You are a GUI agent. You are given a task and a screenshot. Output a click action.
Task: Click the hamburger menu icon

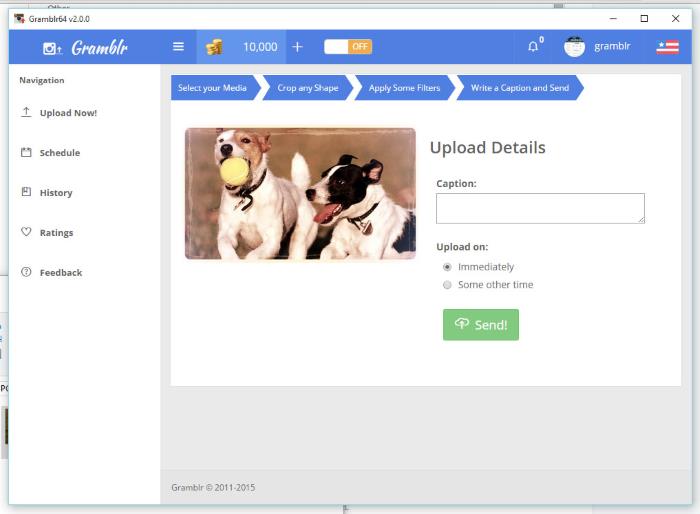[178, 46]
